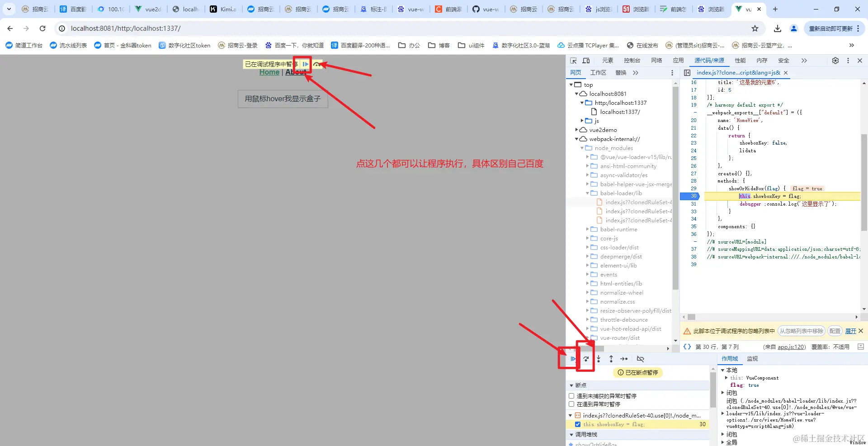This screenshot has height=446, width=868.
Task: Reload the page in the browser toolbar
Action: point(42,28)
